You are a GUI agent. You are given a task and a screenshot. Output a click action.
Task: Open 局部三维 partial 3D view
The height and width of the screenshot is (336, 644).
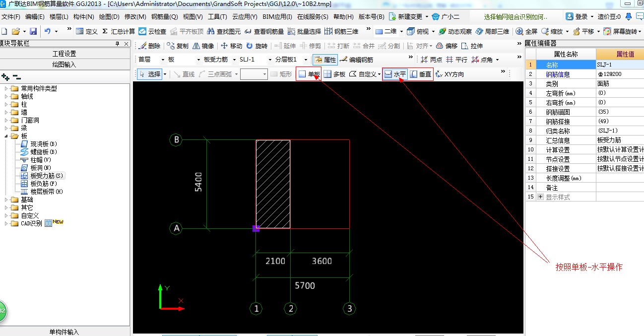point(492,31)
